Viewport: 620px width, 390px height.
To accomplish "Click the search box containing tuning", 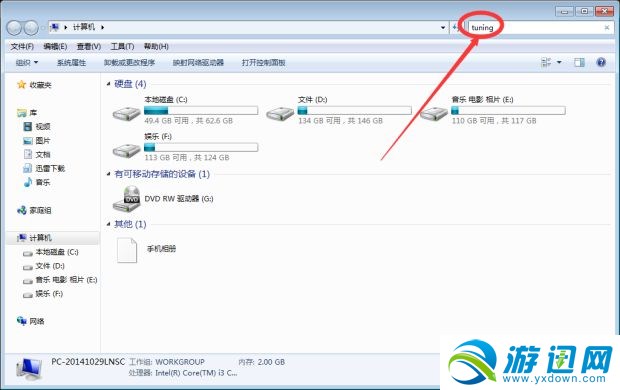I will coord(540,27).
